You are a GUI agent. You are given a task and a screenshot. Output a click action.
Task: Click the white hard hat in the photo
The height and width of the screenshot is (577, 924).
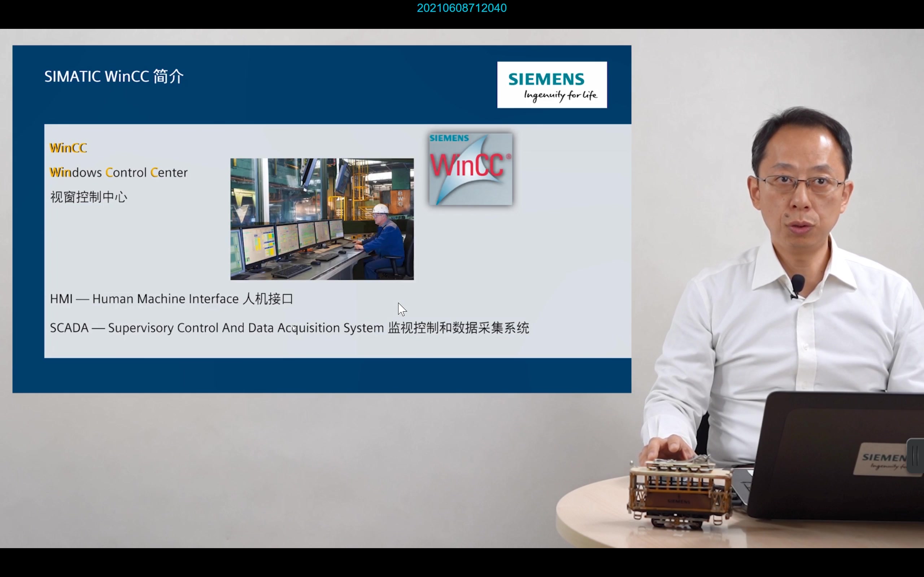coord(380,208)
